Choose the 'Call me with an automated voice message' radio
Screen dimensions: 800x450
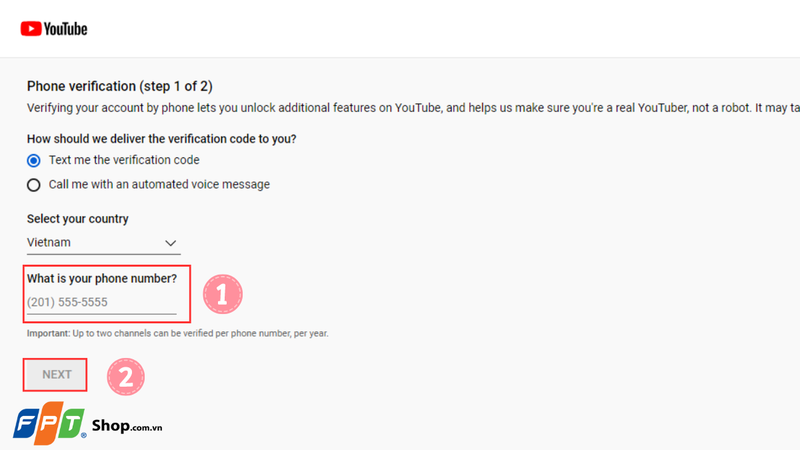click(34, 184)
